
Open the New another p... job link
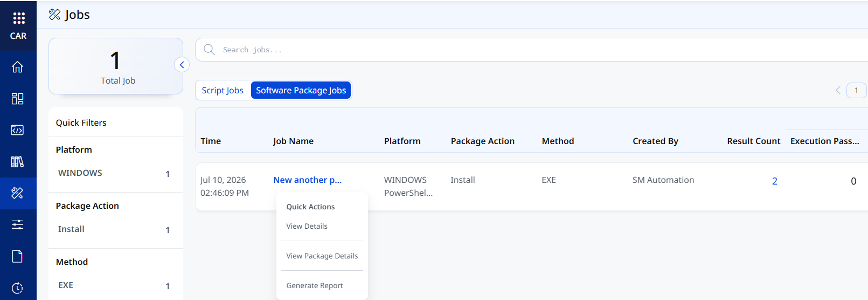click(308, 180)
